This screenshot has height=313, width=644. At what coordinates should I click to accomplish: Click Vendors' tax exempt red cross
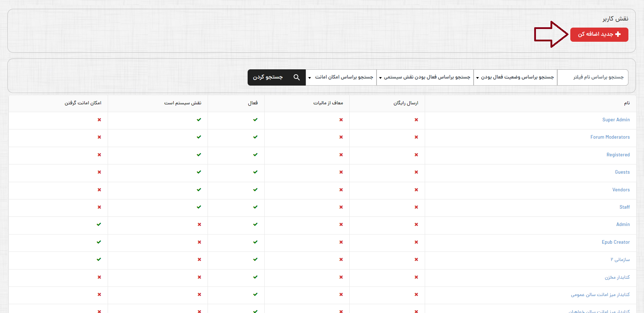coord(341,190)
